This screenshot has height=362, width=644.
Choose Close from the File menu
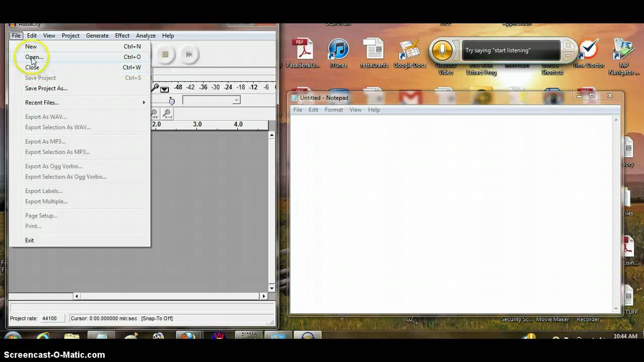coord(80,67)
